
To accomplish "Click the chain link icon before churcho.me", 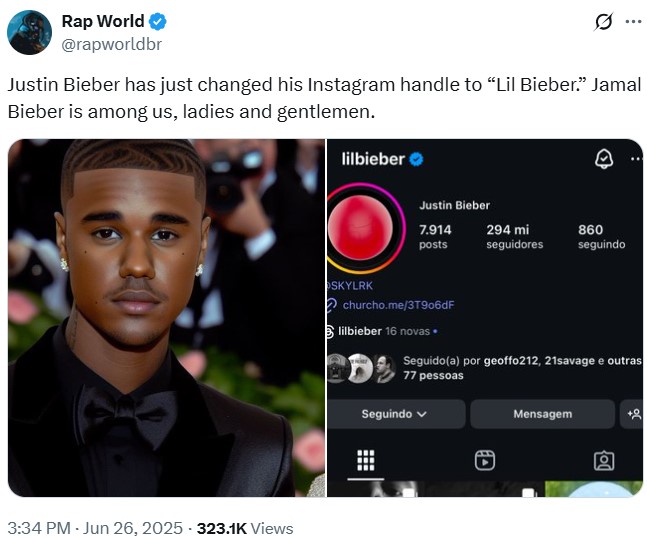I will (x=332, y=305).
